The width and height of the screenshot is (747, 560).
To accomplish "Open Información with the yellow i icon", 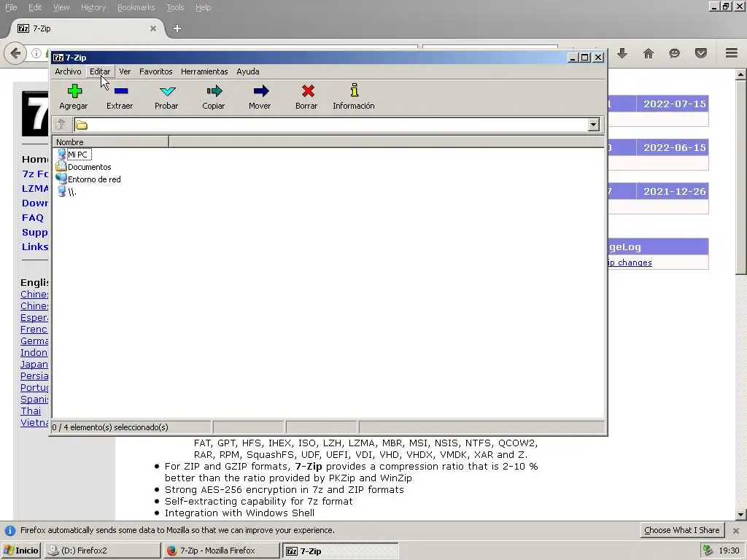I will [x=354, y=90].
